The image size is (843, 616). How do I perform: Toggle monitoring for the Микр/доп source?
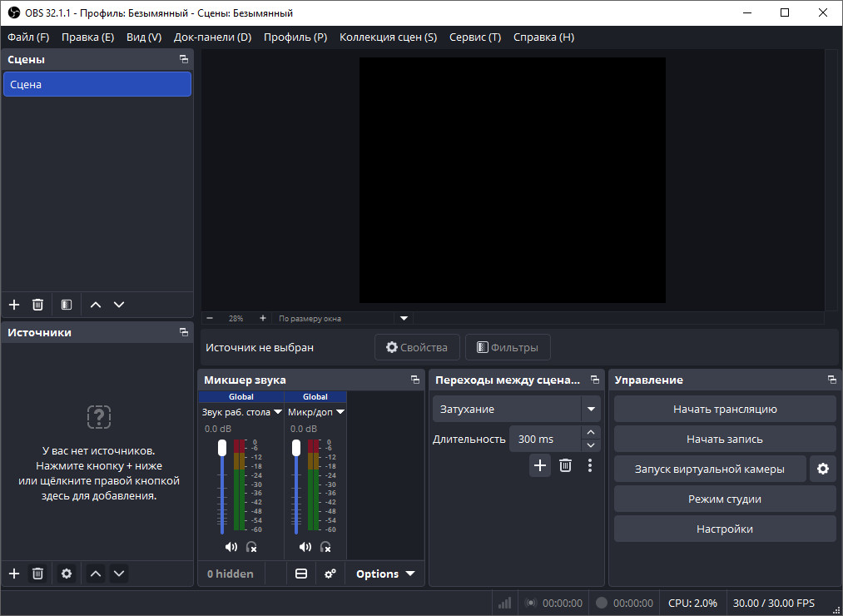325,547
